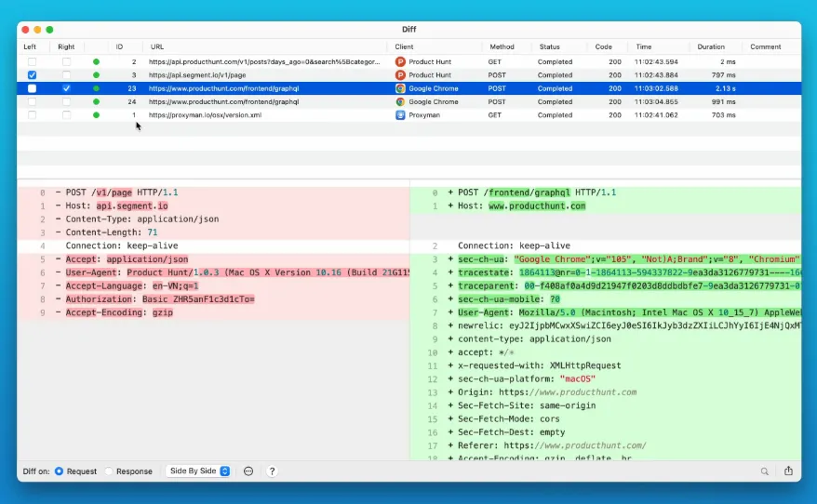Check the Left box for request ID 2

pos(32,62)
